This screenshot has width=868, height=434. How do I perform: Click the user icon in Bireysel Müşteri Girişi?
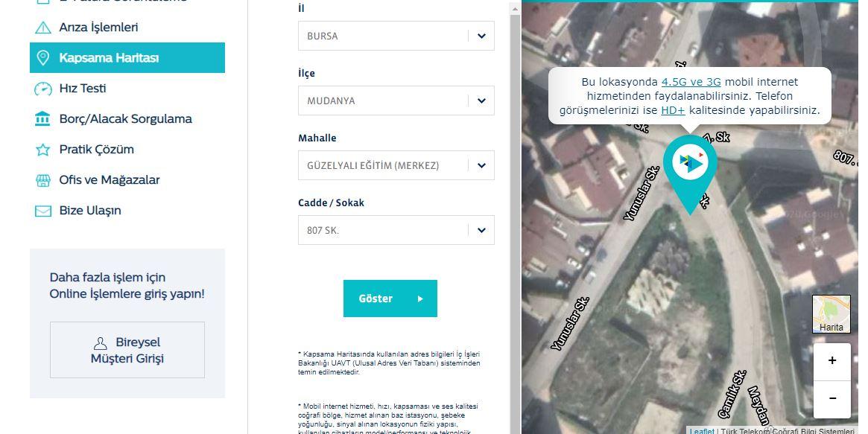[x=100, y=342]
